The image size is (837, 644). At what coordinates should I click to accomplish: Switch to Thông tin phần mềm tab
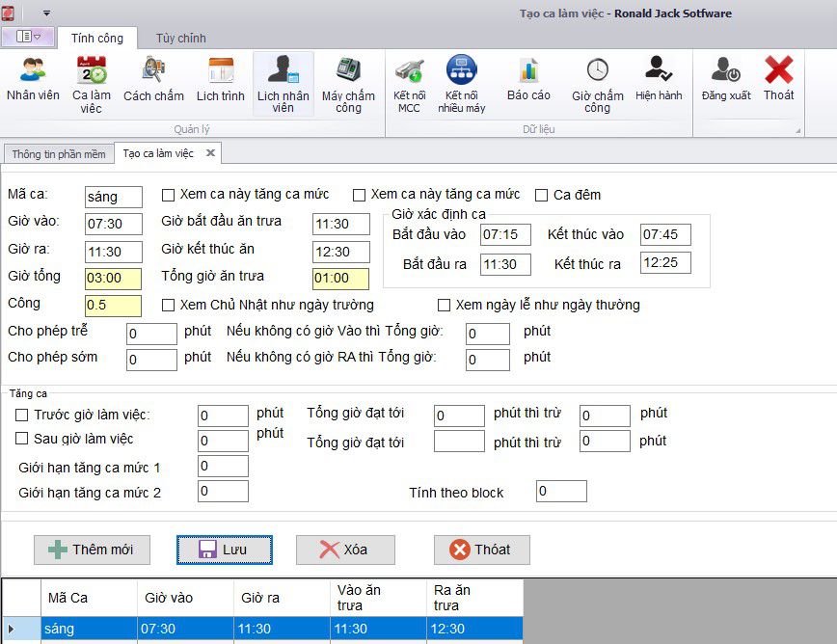[57, 153]
